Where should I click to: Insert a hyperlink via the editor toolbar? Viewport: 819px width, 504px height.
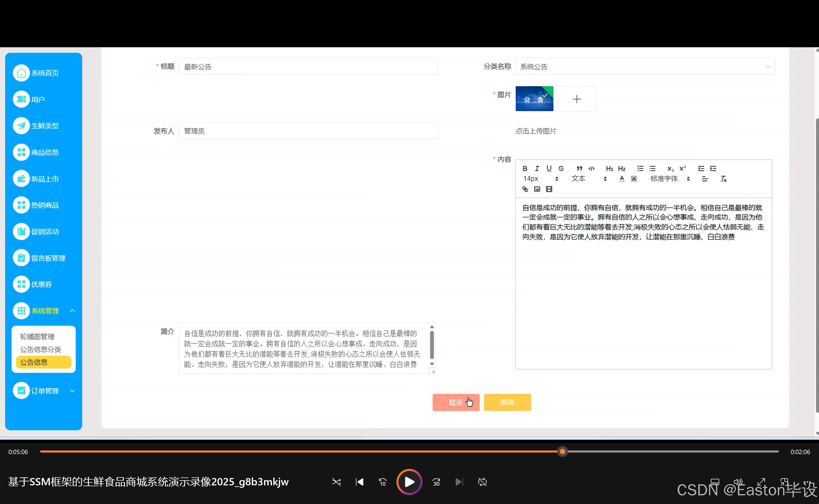pos(525,189)
